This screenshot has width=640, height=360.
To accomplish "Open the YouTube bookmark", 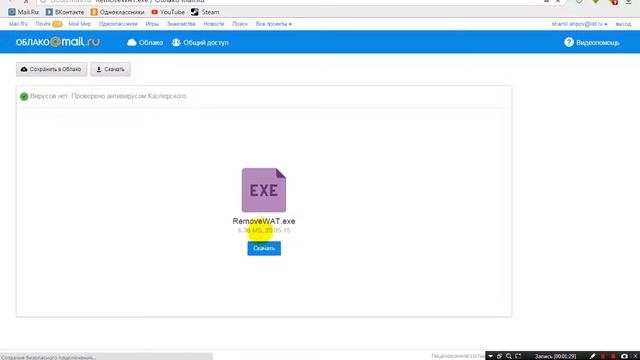I will (168, 12).
